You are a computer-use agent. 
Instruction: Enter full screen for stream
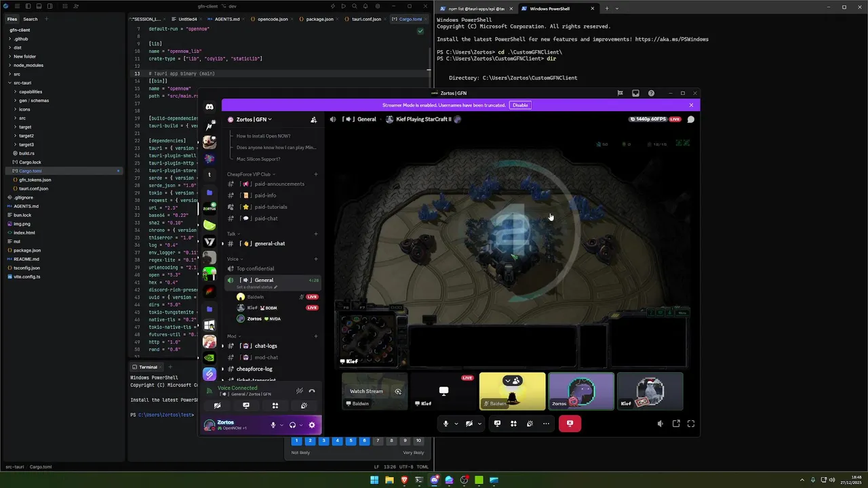(x=691, y=424)
